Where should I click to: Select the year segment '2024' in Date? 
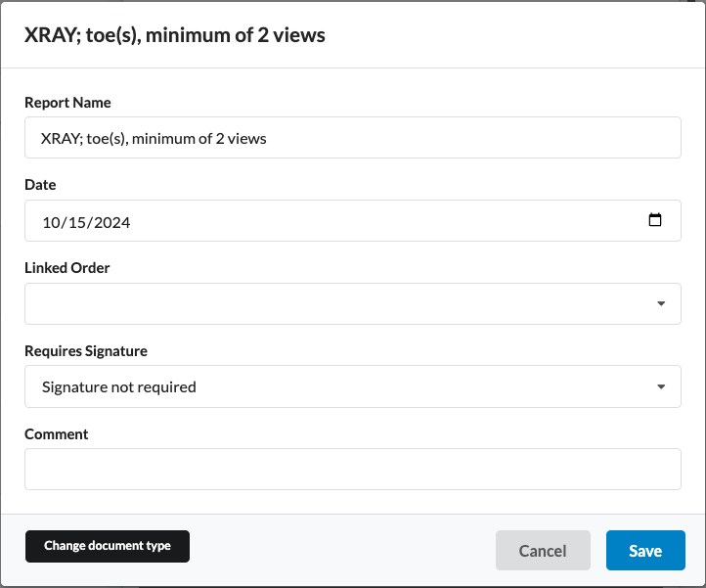(111, 222)
